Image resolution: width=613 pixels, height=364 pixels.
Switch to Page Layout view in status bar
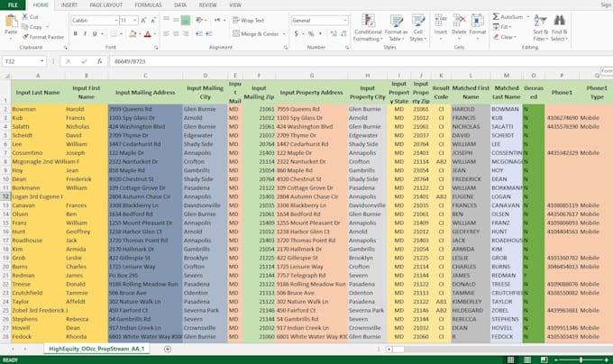(x=527, y=359)
